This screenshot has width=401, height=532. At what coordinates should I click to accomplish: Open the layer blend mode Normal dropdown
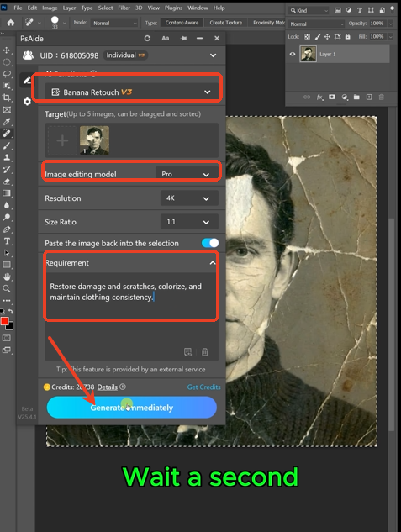[x=317, y=24]
